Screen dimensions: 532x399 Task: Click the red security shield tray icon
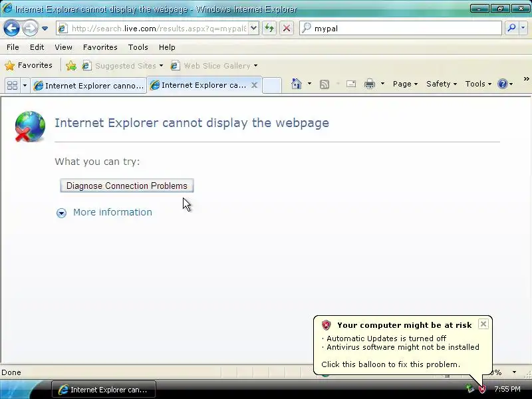pos(482,389)
